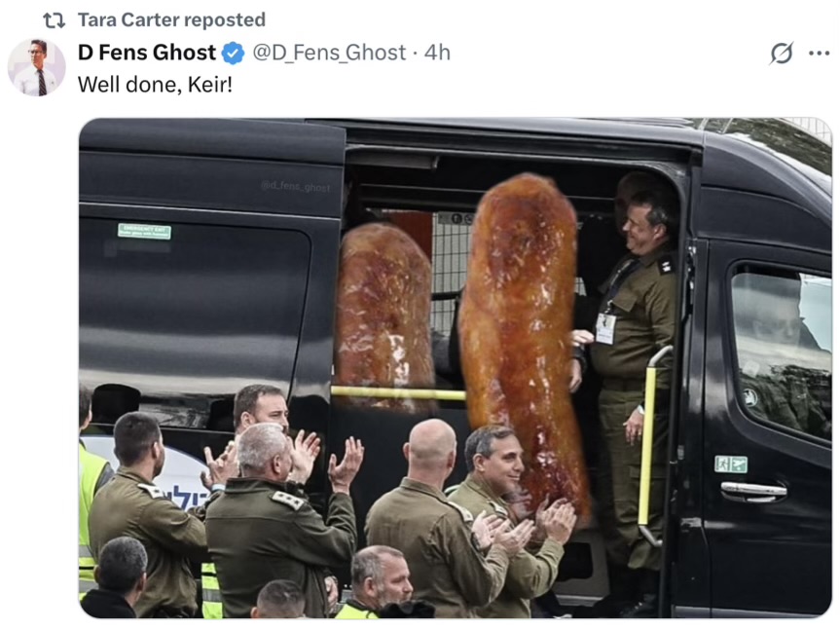Click the ID badge worn by standing soldier
The height and width of the screenshot is (631, 840).
pos(605,328)
